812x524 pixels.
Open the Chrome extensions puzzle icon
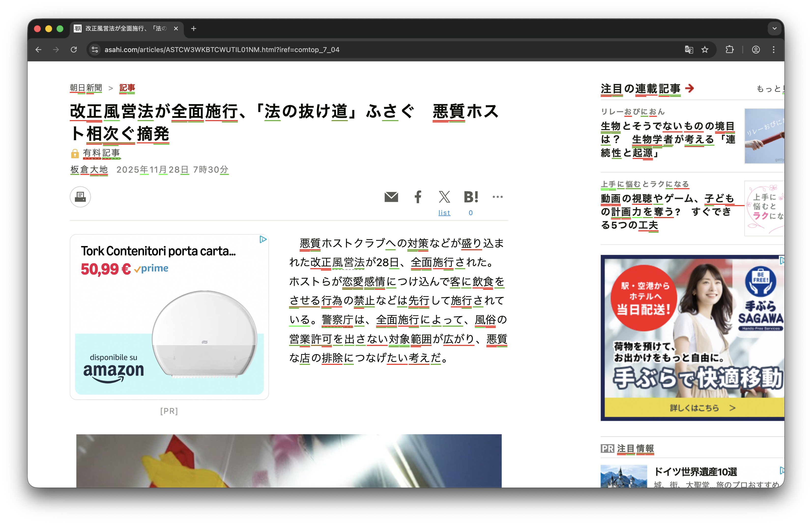click(730, 50)
